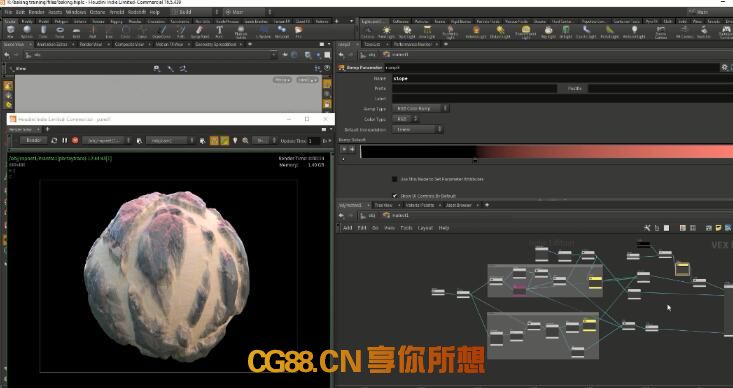Viewport: 733px width, 388px height.
Task: Click the network editor wrench icon
Action: pos(647,228)
